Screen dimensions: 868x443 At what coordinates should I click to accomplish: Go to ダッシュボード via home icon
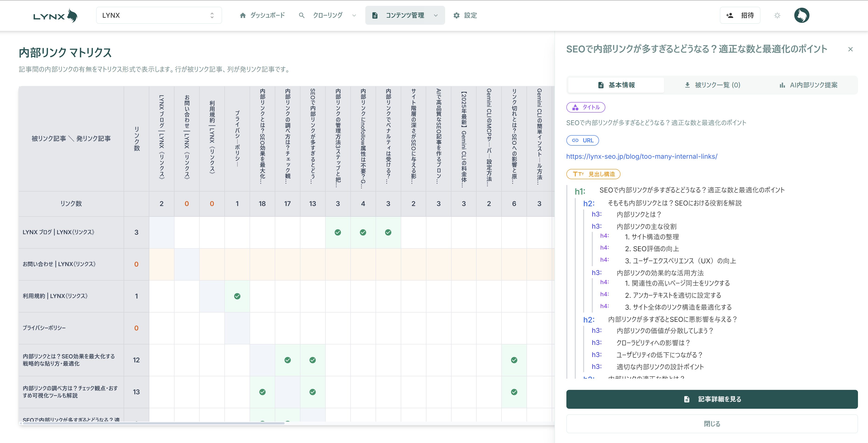pyautogui.click(x=243, y=15)
